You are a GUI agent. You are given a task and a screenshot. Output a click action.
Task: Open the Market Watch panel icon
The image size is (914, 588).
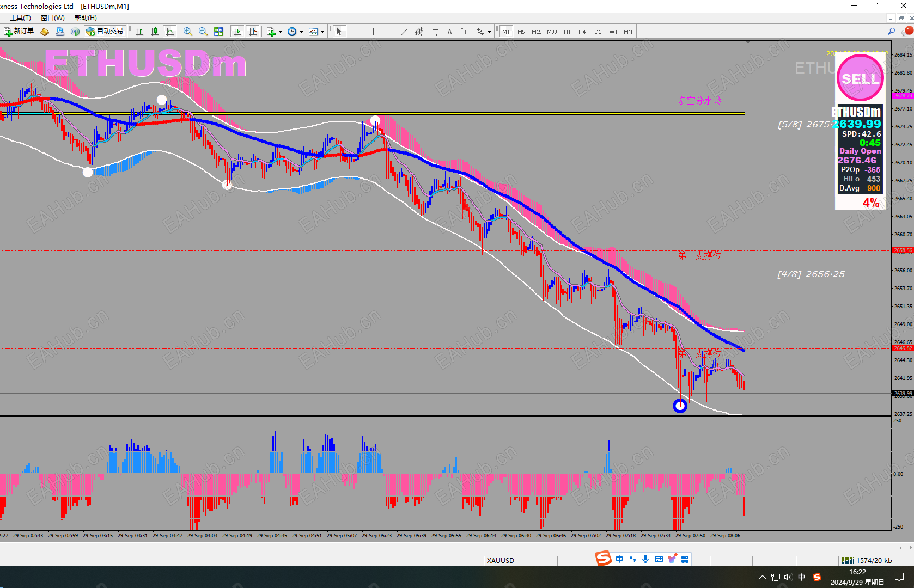point(45,32)
